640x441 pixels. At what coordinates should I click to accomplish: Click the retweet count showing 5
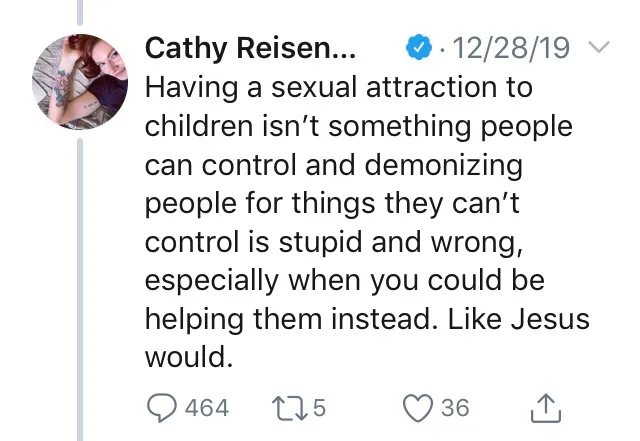pos(319,408)
